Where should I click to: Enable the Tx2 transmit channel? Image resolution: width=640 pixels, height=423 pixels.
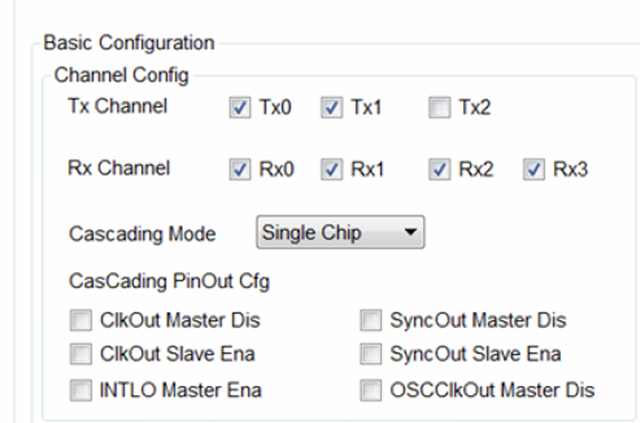point(437,106)
